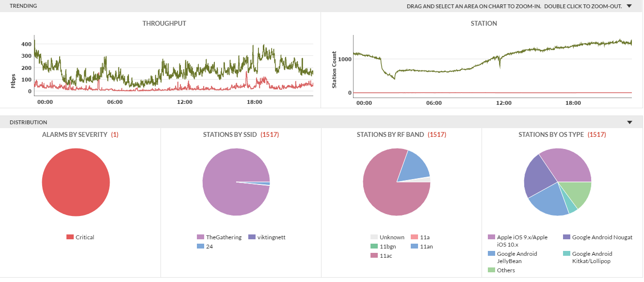Click the 18:00 tick on throughput chart
This screenshot has height=282, width=644.
(255, 102)
